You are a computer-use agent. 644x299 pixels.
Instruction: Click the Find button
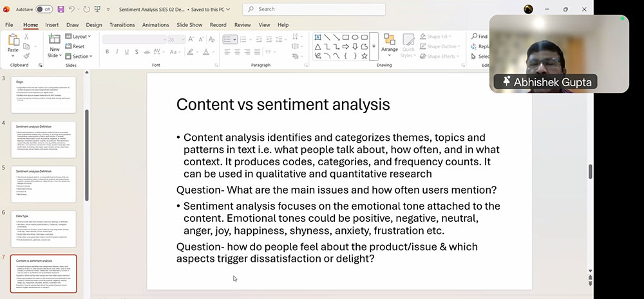pos(479,37)
